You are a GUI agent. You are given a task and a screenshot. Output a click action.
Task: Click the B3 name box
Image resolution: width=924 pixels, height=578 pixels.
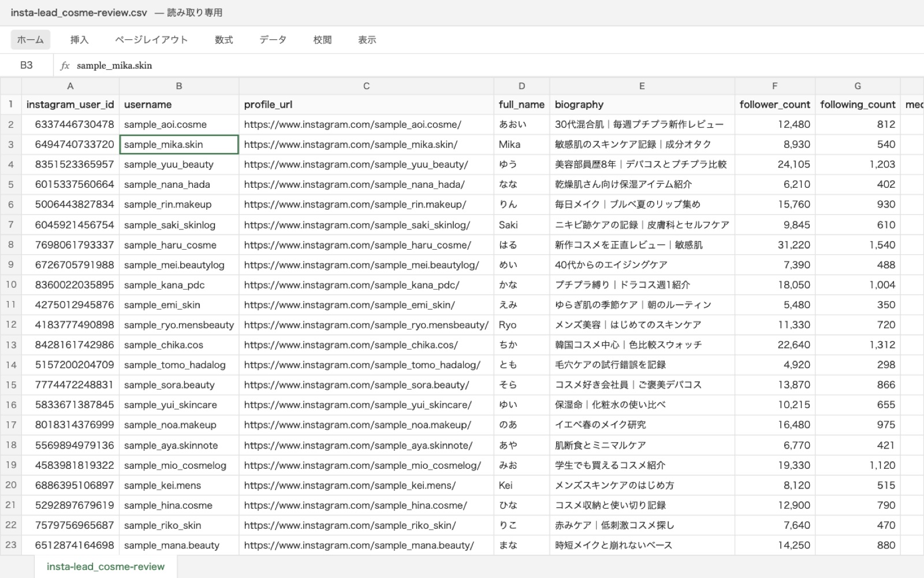click(x=27, y=65)
